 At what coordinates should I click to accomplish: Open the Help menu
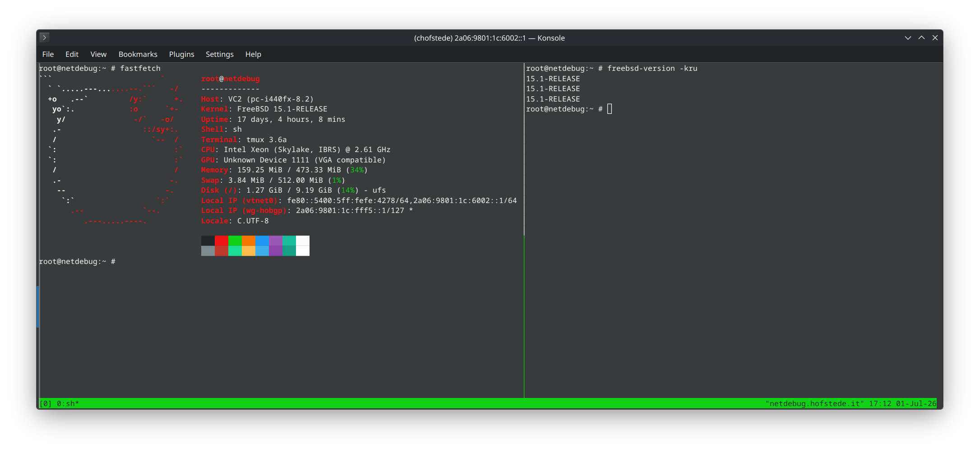pyautogui.click(x=253, y=54)
